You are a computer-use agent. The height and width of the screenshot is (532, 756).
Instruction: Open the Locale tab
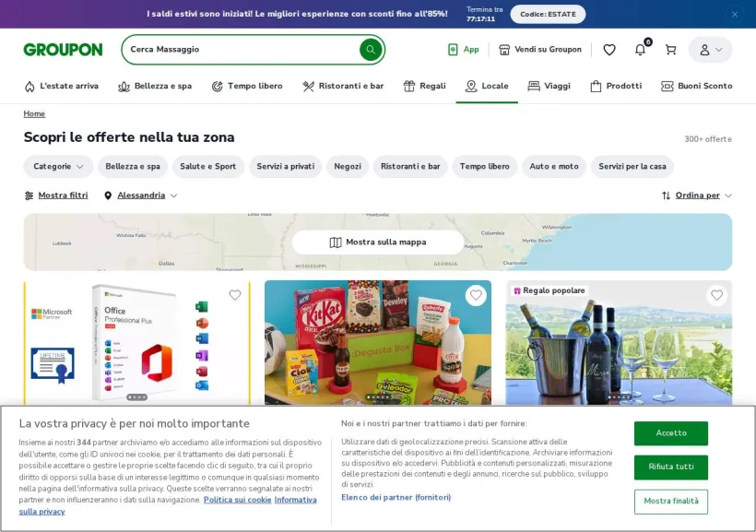(487, 87)
